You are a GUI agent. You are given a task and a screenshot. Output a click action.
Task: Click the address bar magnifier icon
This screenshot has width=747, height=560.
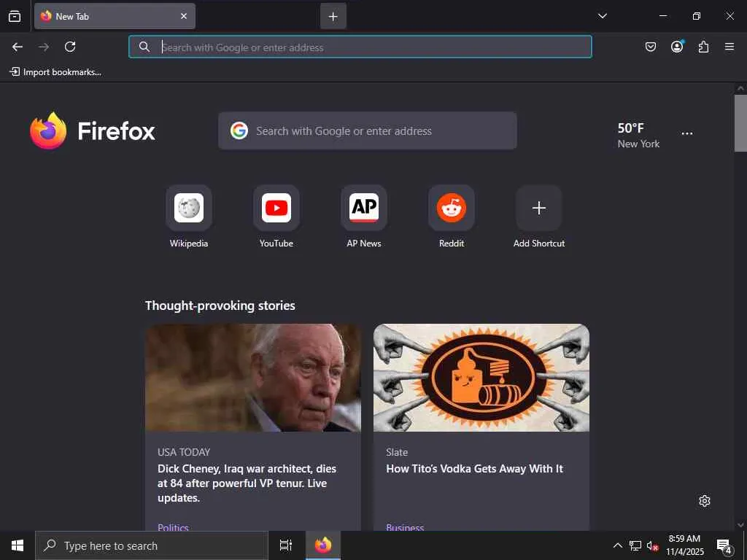tap(144, 47)
